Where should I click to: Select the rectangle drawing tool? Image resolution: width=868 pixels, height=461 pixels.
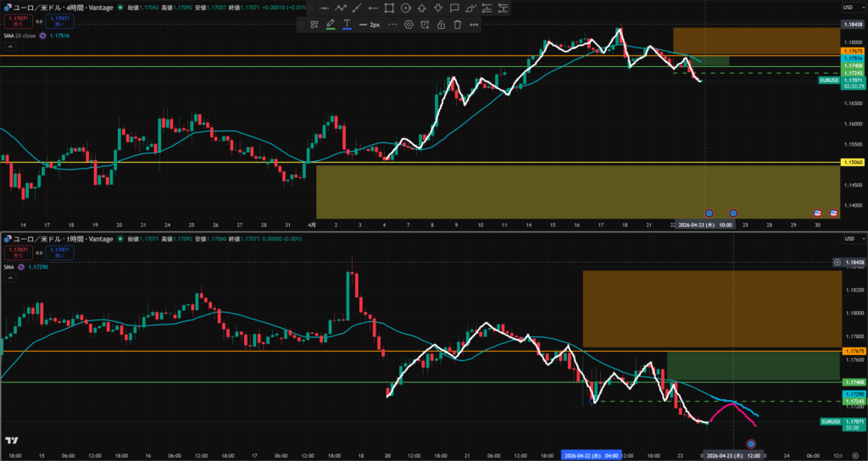coord(389,8)
